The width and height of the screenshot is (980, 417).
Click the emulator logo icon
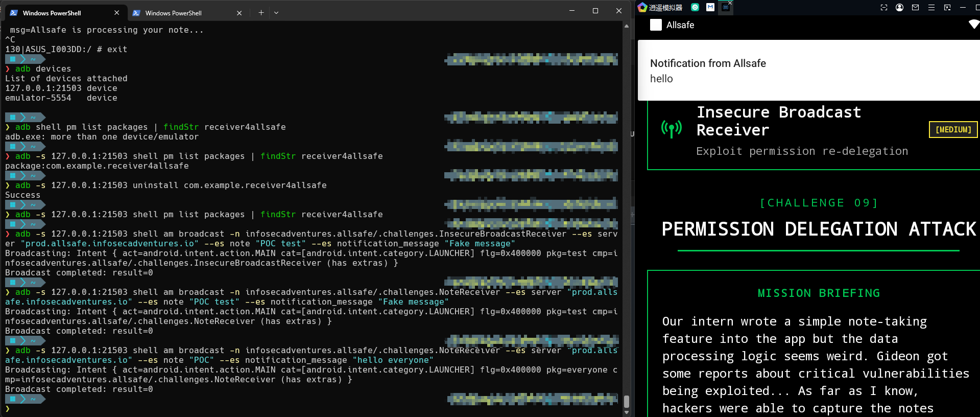pos(642,7)
